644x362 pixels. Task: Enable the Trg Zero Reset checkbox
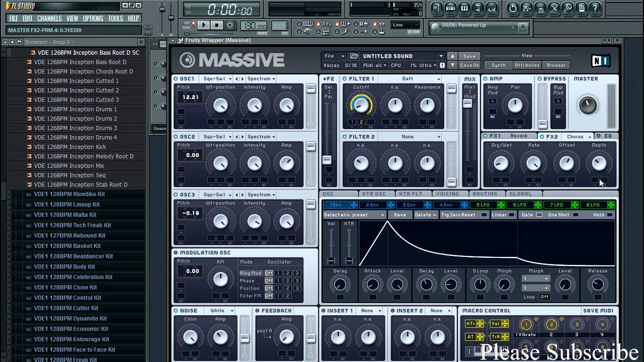click(484, 215)
